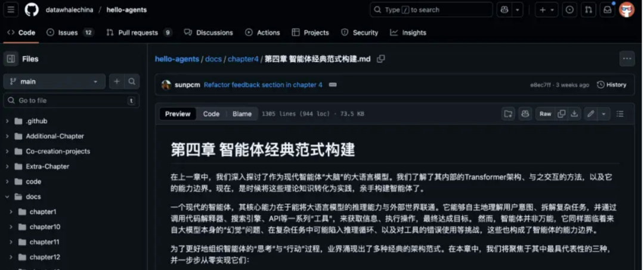The image size is (644, 270).
Task: Open the notifications inbox
Action: point(607,10)
